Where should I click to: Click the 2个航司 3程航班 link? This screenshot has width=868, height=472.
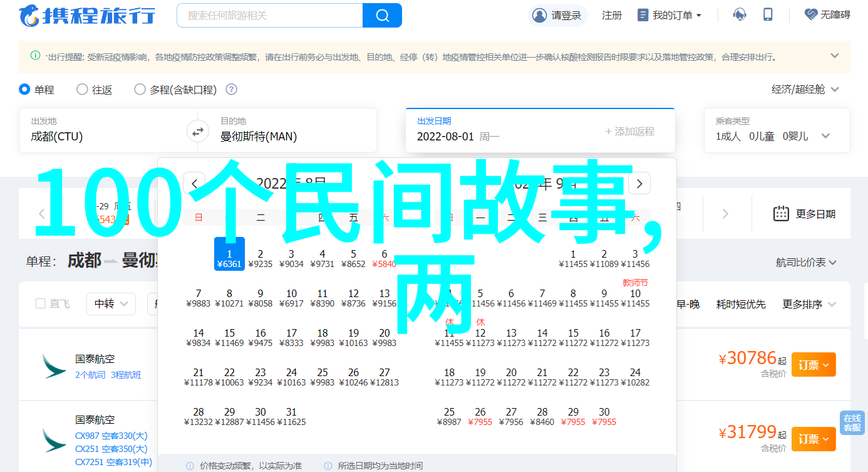click(x=108, y=375)
